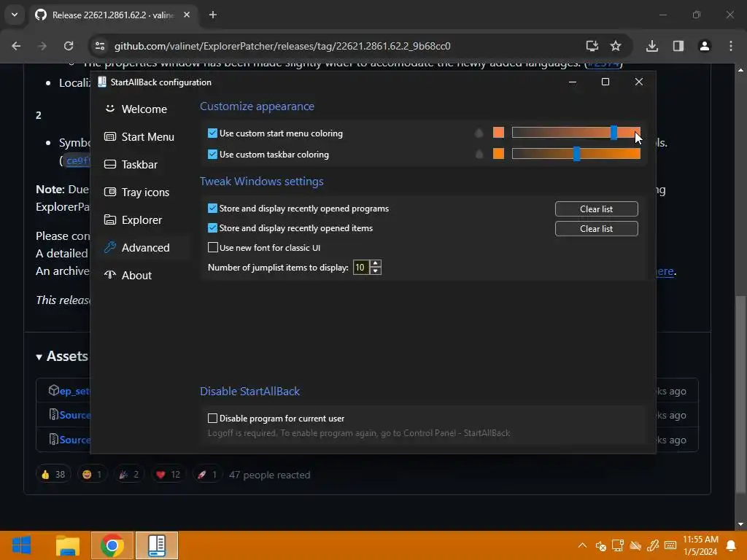747x560 pixels.
Task: Uncheck Store and display recently opened items
Action: (x=212, y=228)
